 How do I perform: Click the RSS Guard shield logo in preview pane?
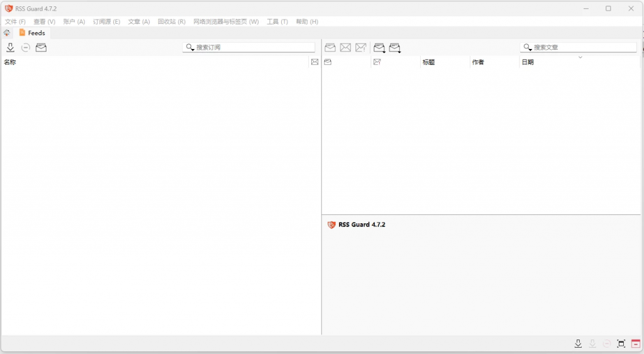331,224
